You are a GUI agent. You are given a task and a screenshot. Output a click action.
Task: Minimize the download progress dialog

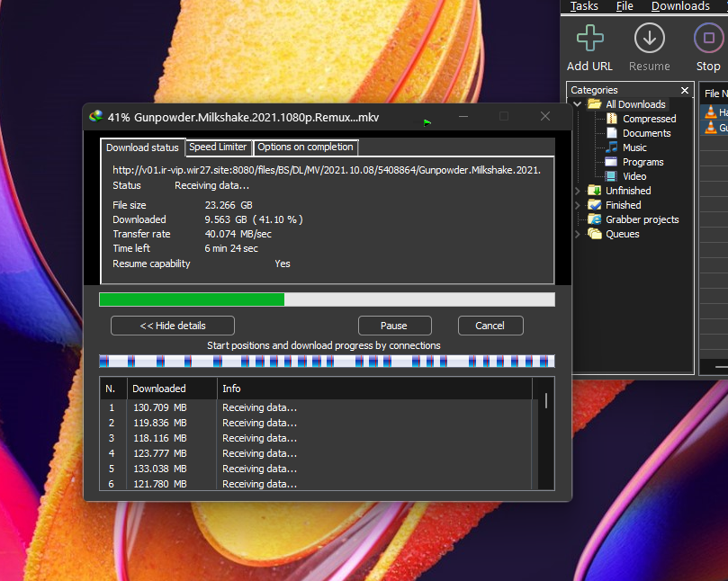coord(463,117)
